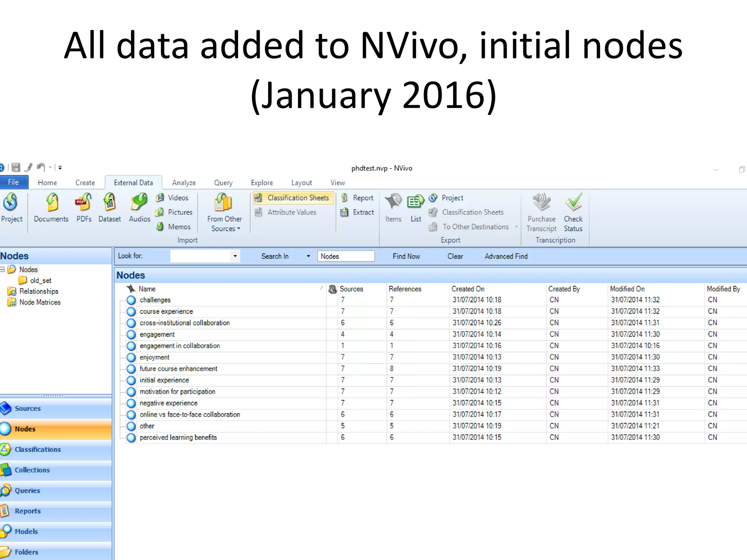Click the Export List icon
Image resolution: width=747 pixels, height=560 pixels.
tap(416, 208)
